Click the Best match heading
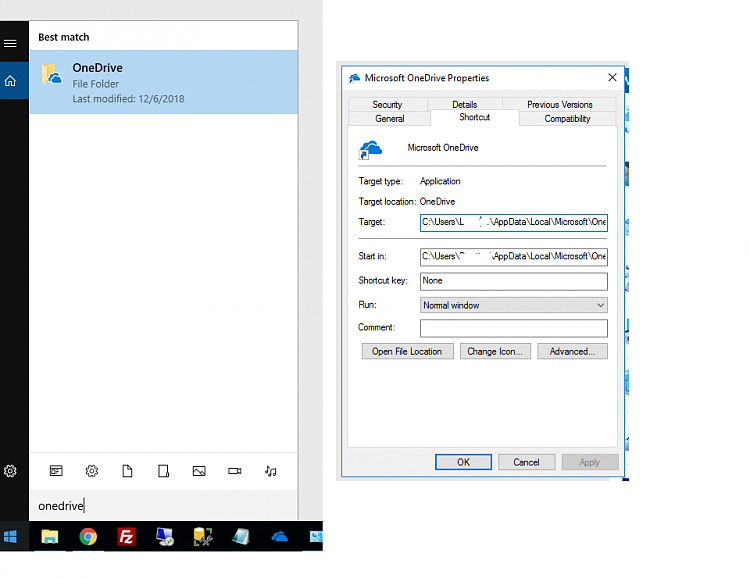This screenshot has height=578, width=750. point(64,37)
